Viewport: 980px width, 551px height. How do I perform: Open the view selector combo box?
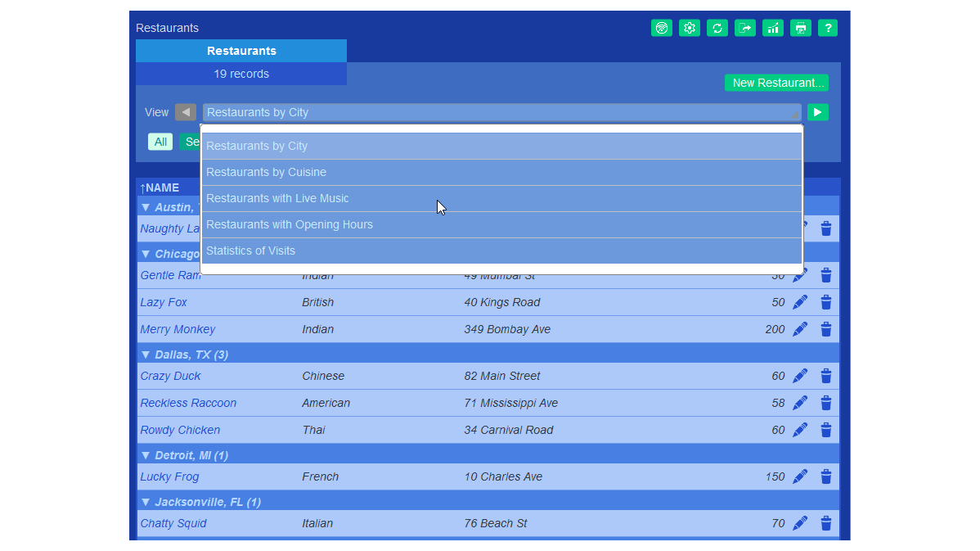tap(501, 112)
